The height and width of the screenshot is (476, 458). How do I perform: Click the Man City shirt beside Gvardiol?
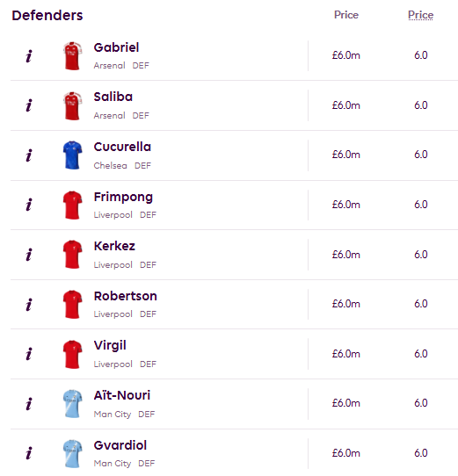[x=72, y=454]
